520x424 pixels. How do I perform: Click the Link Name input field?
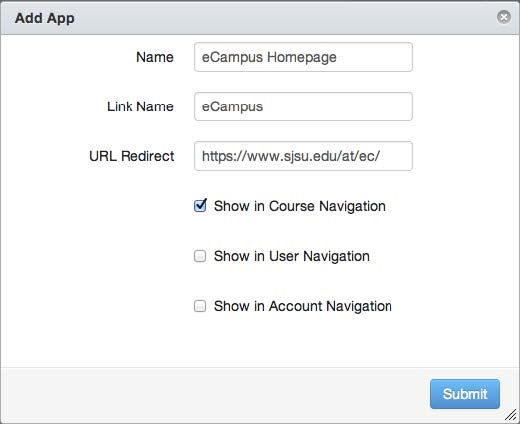(303, 107)
